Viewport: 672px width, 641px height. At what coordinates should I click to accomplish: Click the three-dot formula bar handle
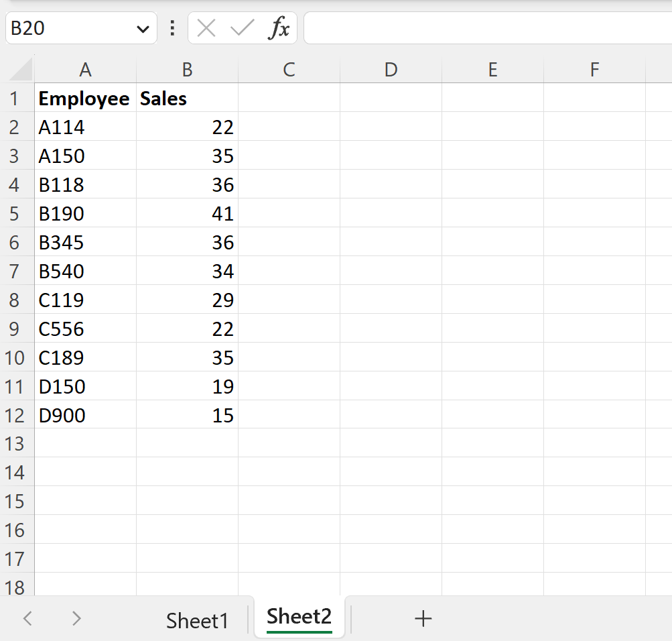172,28
